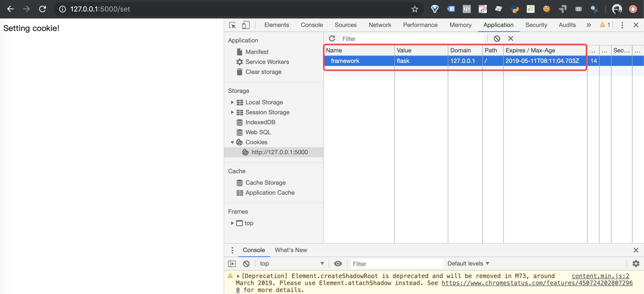Open the cookie extension icon in the toolbar

tap(547, 9)
